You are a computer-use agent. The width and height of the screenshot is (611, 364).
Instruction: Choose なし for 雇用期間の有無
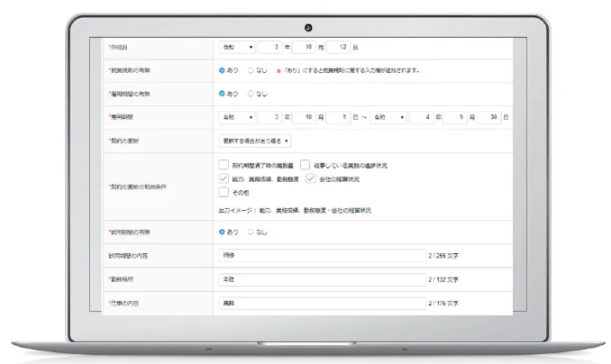tap(251, 93)
